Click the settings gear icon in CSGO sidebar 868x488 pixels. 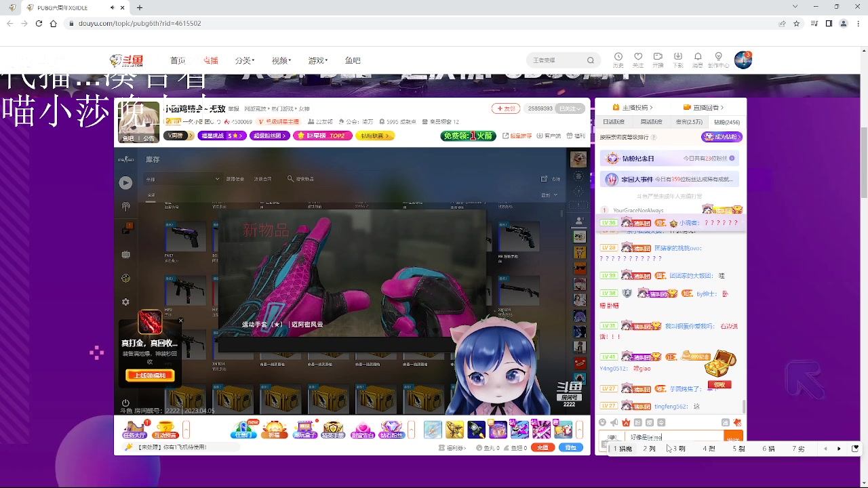[x=125, y=302]
